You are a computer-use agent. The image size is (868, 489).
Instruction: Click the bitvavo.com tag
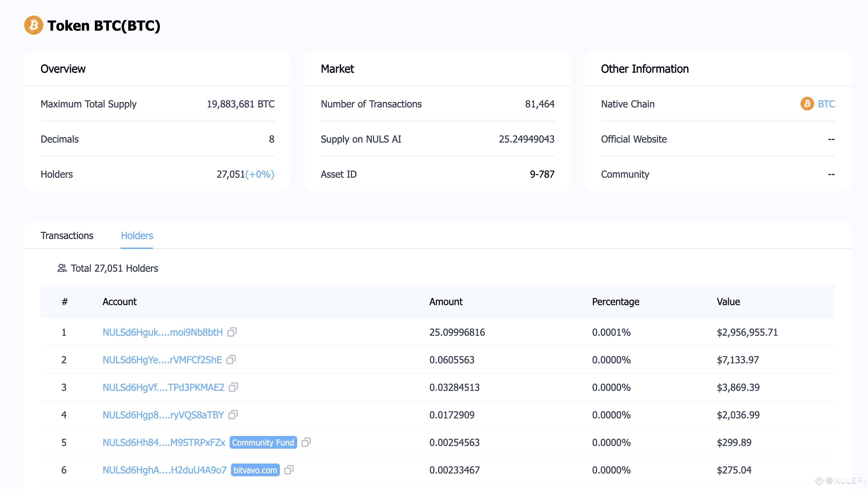(x=255, y=470)
